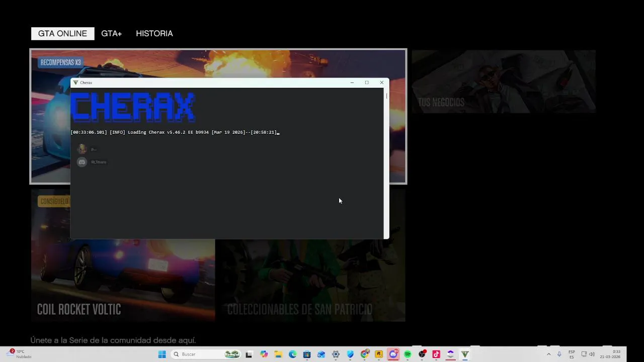This screenshot has width=644, height=362.
Task: Open Spotify from the taskbar
Action: coord(408,354)
